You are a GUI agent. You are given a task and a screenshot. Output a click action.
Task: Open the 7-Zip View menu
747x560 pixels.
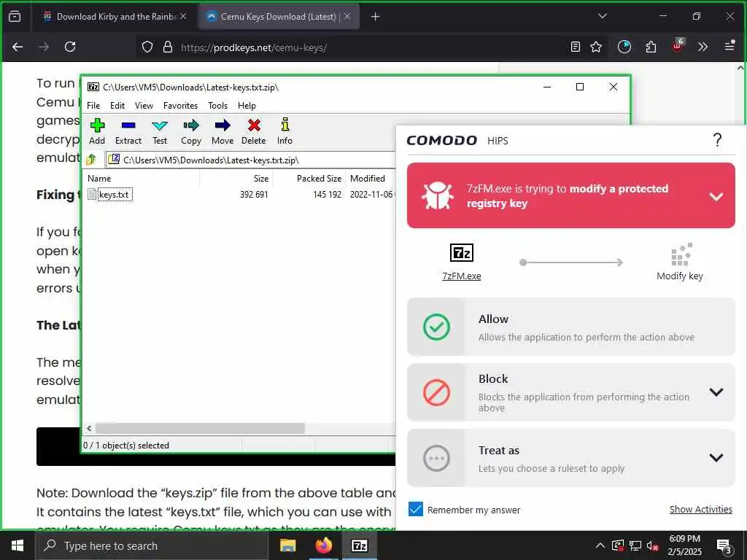pyautogui.click(x=144, y=106)
